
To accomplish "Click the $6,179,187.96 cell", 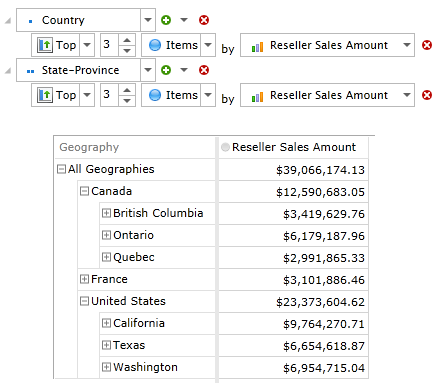I will [x=293, y=236].
